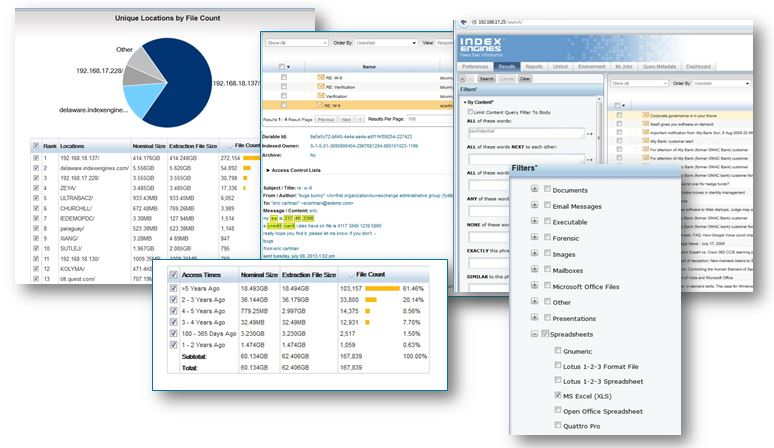Click the ALL of these words input field
Image resolution: width=774 pixels, height=448 pixels.
click(x=526, y=133)
